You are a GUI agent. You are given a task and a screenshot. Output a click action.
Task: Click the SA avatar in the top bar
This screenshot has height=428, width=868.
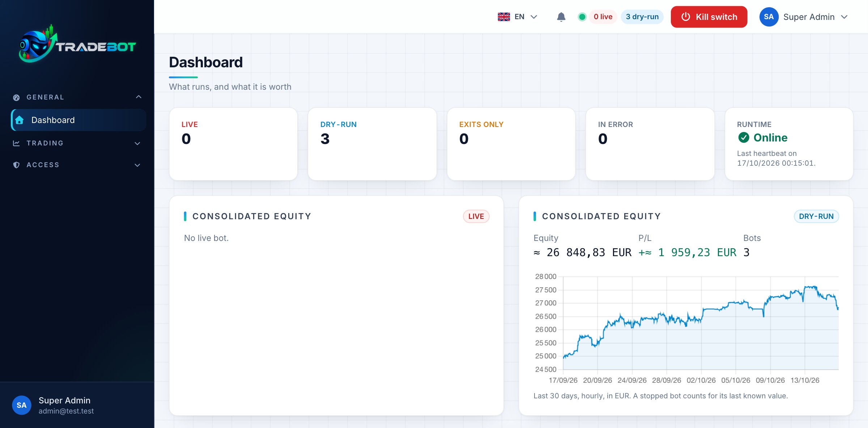point(769,17)
